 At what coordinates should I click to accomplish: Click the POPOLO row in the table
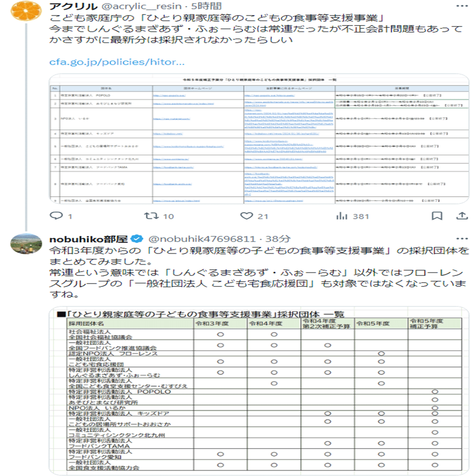(264, 392)
